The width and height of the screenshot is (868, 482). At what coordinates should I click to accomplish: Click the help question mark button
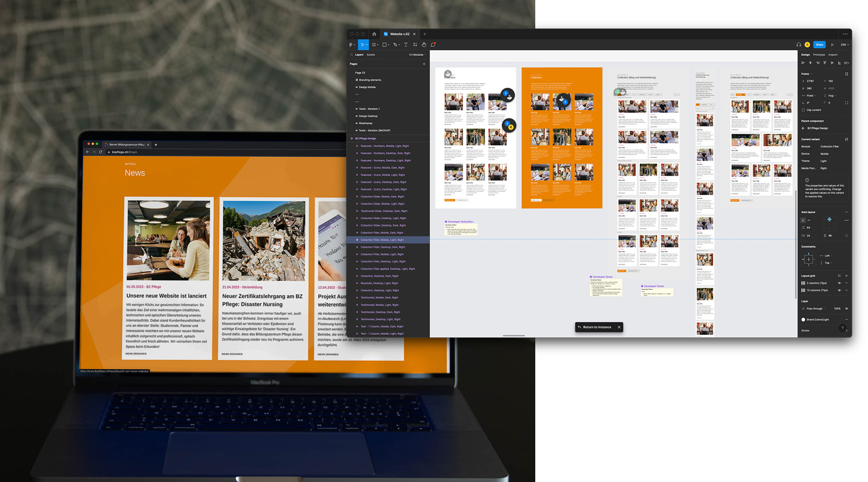(842, 328)
